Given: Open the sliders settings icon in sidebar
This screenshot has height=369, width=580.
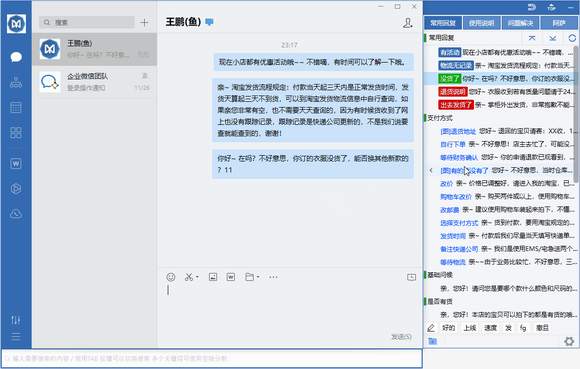Looking at the screenshot, I should point(16,320).
